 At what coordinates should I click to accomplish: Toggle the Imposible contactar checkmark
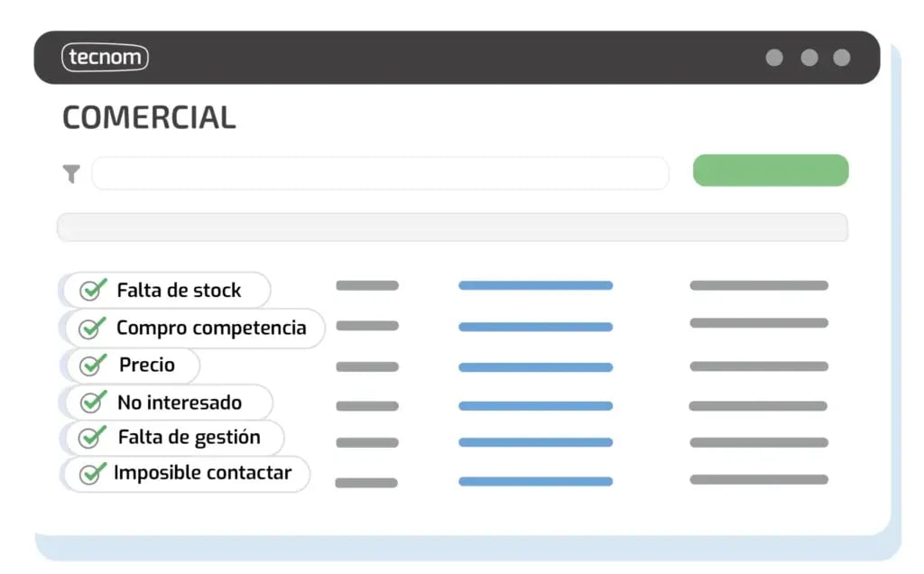point(91,473)
